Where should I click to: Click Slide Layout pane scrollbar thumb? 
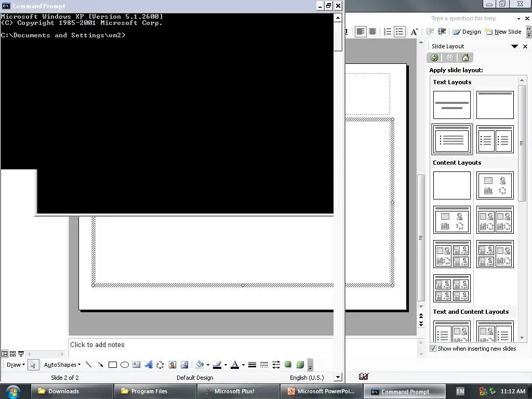pyautogui.click(x=522, y=143)
